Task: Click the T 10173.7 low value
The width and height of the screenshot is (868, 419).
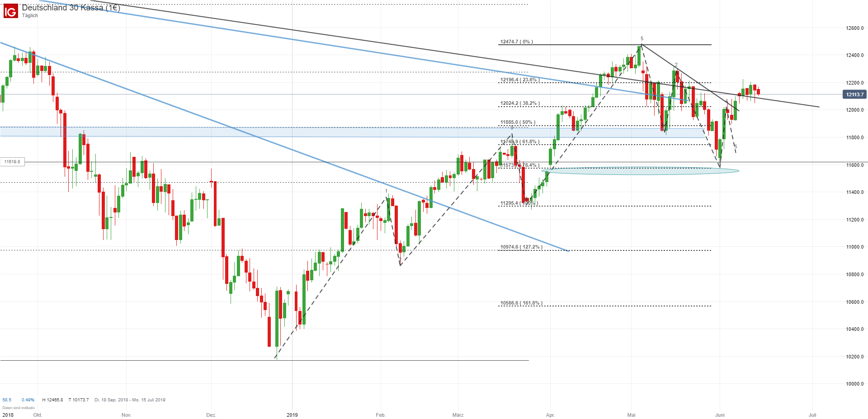Action: point(79,400)
